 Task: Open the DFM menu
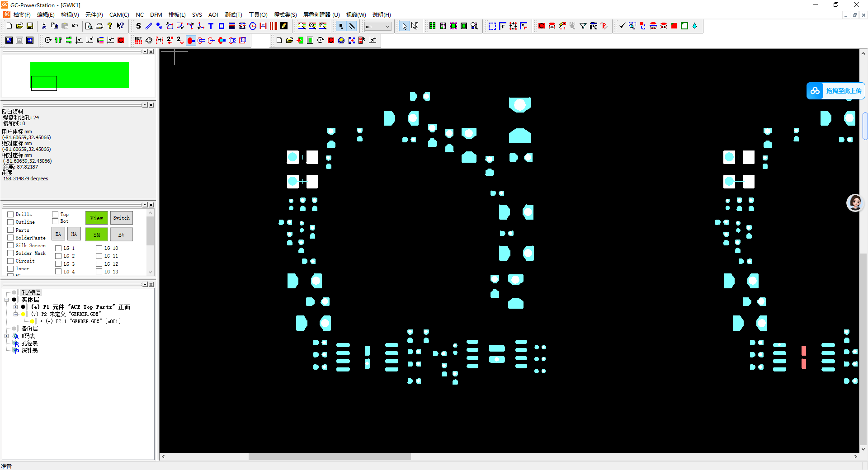click(x=156, y=15)
